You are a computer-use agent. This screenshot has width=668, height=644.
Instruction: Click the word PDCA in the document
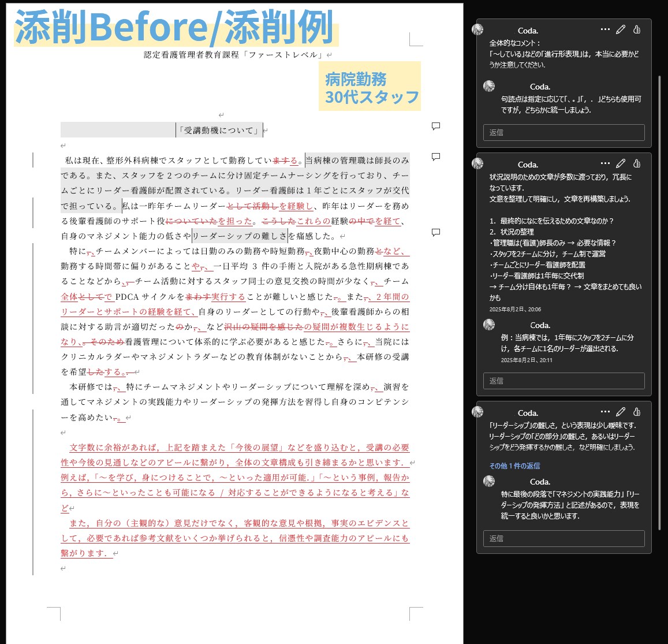pos(127,297)
